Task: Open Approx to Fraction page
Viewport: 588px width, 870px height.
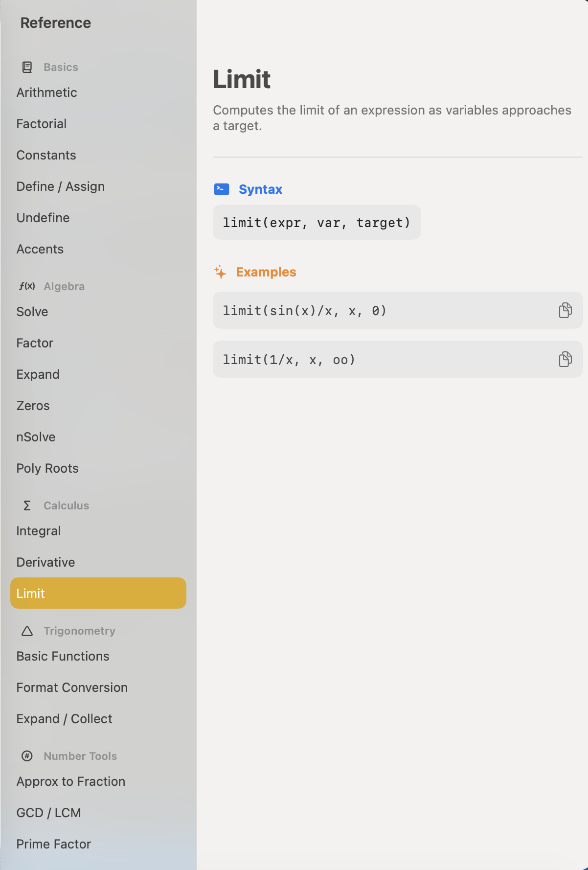Action: (x=71, y=781)
